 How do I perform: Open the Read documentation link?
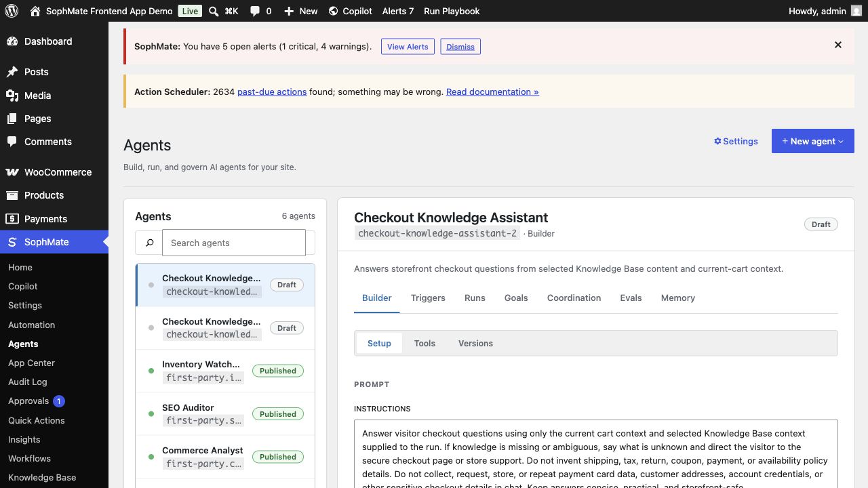tap(492, 91)
